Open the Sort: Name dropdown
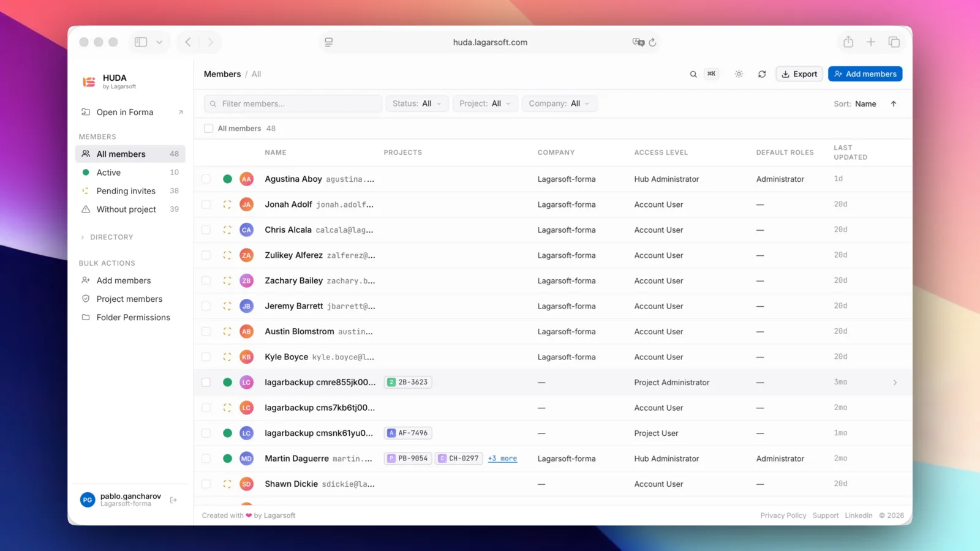This screenshot has width=980, height=551. pyautogui.click(x=854, y=104)
